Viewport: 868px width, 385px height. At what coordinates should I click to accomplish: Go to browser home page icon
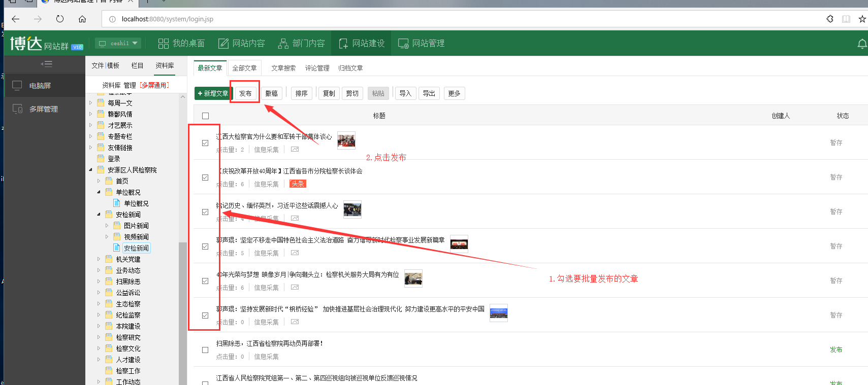pos(82,19)
